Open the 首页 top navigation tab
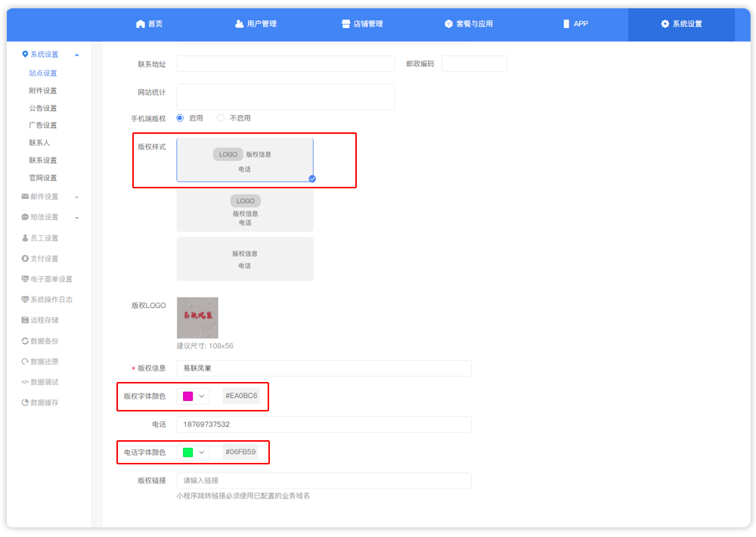 pos(150,23)
